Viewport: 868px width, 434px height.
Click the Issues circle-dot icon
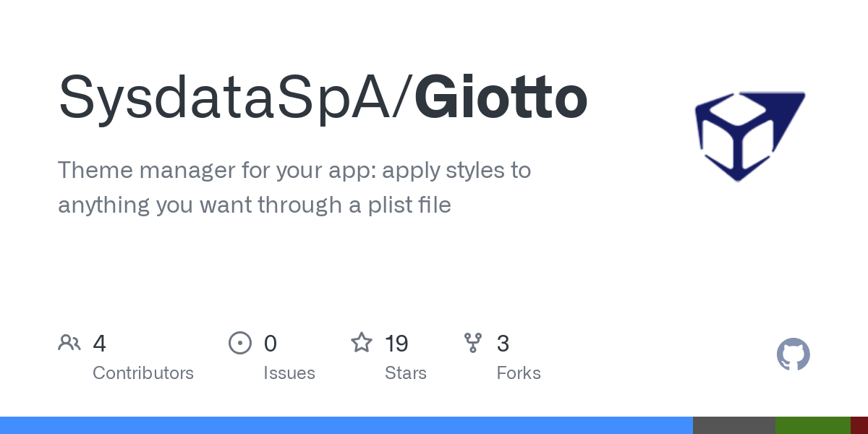pyautogui.click(x=239, y=343)
